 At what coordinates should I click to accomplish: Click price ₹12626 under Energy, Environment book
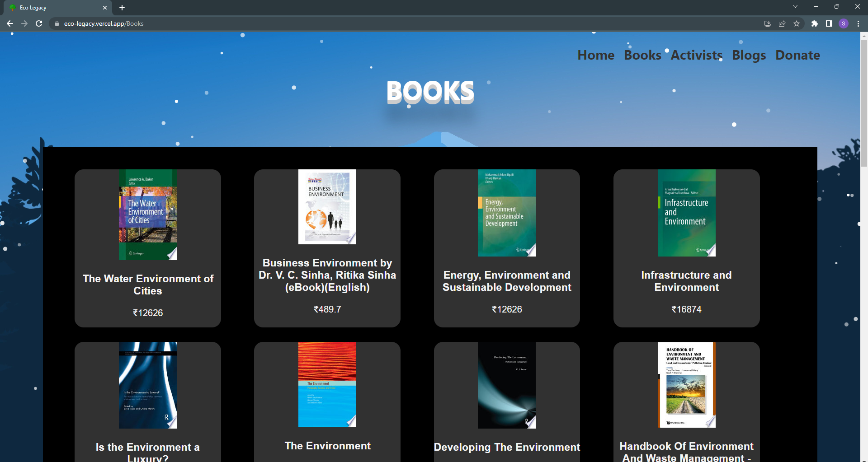click(x=507, y=309)
